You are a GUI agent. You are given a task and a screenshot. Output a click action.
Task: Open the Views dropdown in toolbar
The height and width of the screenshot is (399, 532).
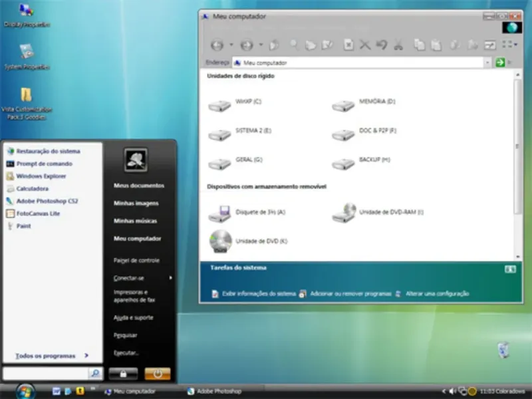point(509,45)
